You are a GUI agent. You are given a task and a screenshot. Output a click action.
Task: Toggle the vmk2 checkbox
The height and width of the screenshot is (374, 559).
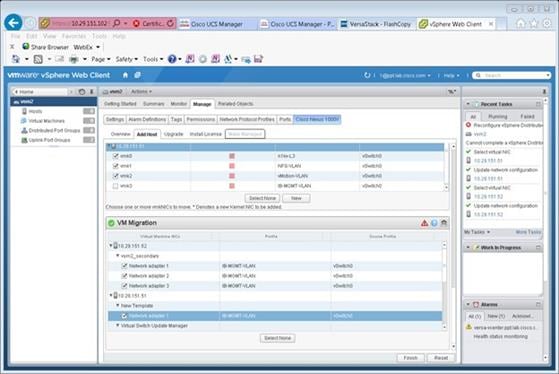116,176
